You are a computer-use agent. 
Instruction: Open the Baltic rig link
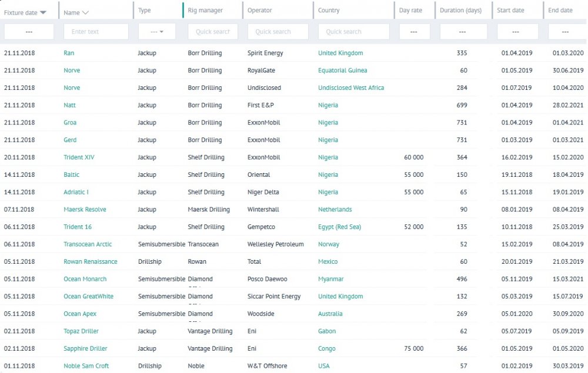71,174
